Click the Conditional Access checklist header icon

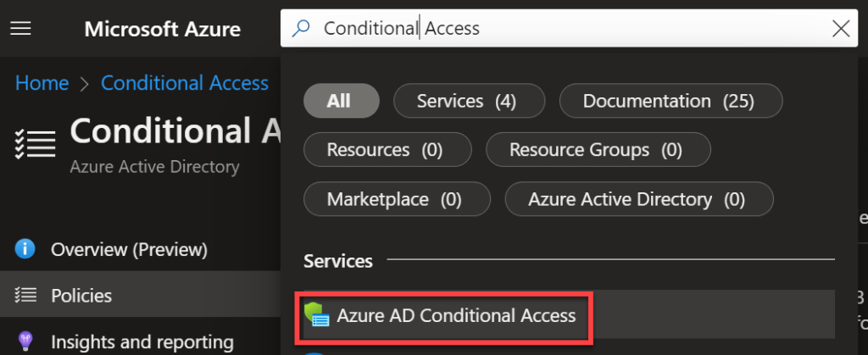34,144
